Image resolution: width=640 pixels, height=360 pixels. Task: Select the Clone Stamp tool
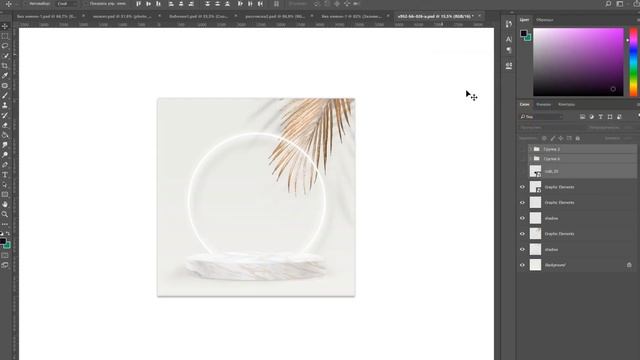tap(5, 105)
